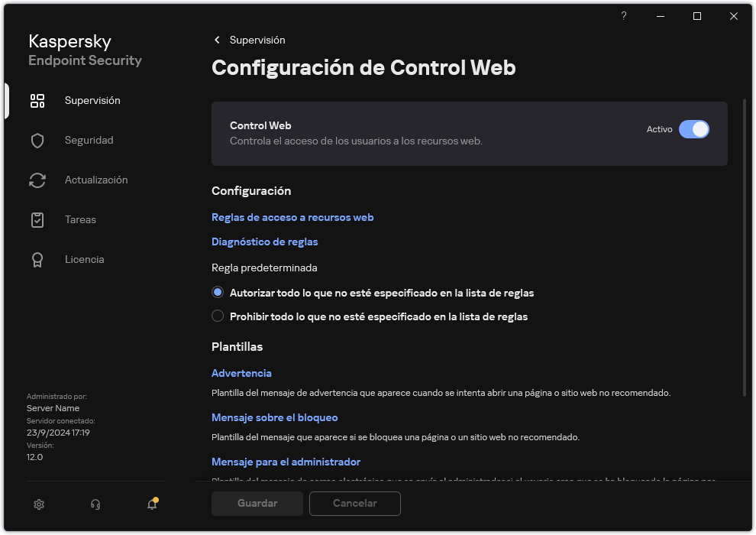
Task: Click the version number 12.0
Action: point(34,457)
